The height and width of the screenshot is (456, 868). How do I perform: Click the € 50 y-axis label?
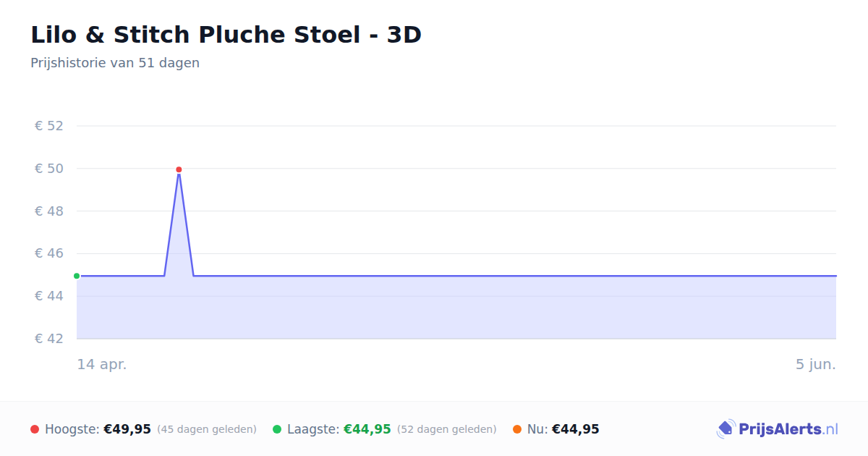click(49, 169)
